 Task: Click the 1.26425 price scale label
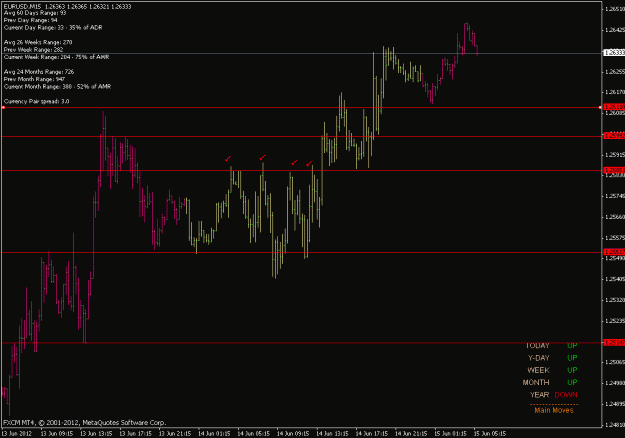click(615, 30)
